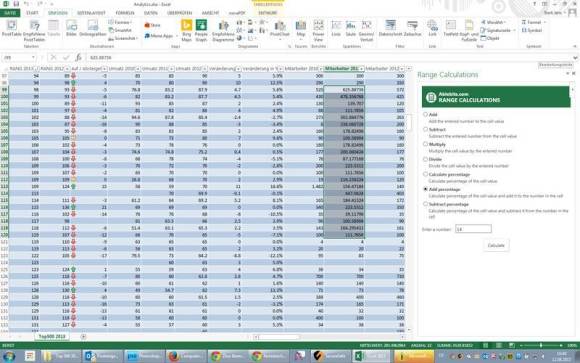580x363 pixels.
Task: Switch to the ÜBERPRÜFEN ribbon tab
Action: coord(179,13)
